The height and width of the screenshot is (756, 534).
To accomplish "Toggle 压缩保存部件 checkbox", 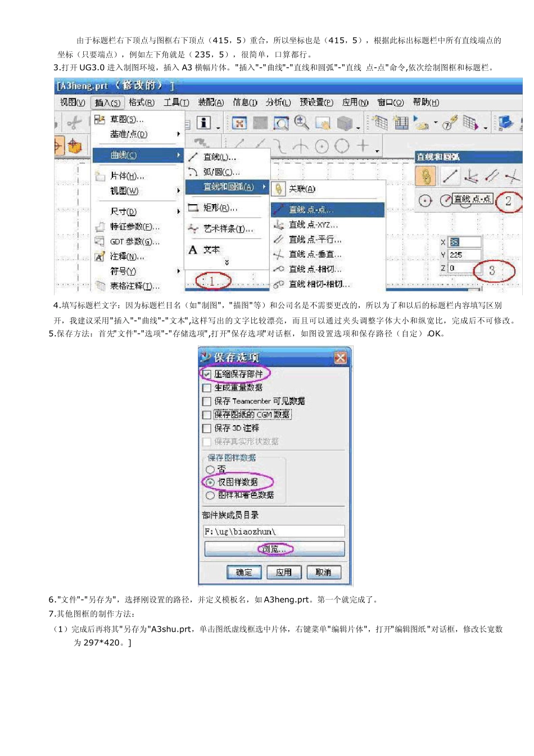I will click(x=207, y=374).
